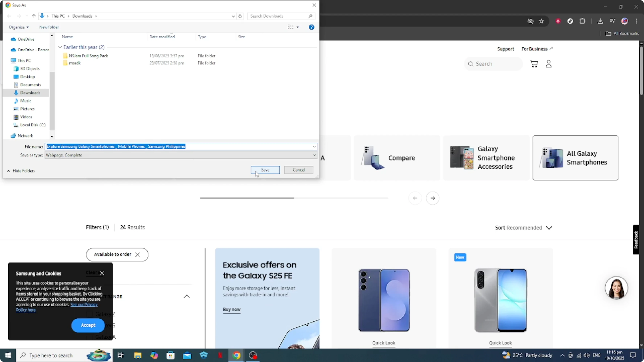644x362 pixels.
Task: Bookmark this page with the star icon
Action: tap(541, 21)
